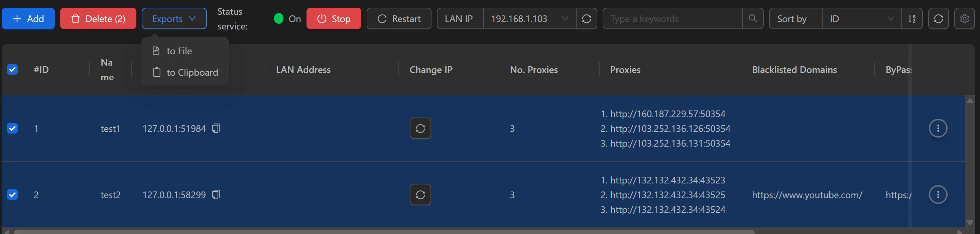Toggle the sort order direction icon

[913, 18]
